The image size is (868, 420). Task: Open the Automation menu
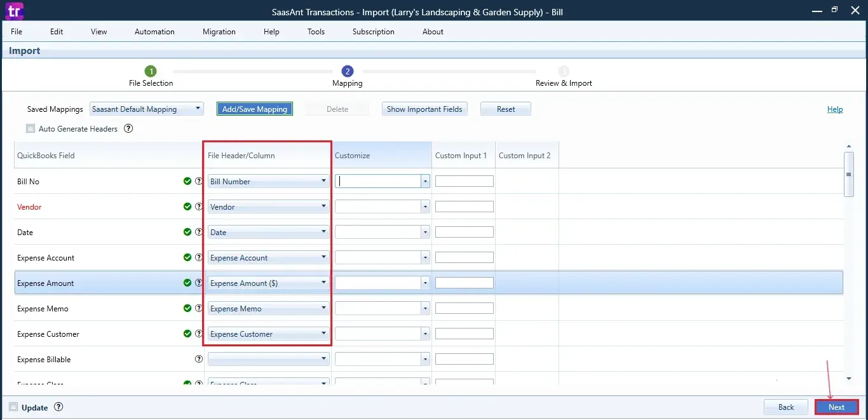[x=154, y=32]
